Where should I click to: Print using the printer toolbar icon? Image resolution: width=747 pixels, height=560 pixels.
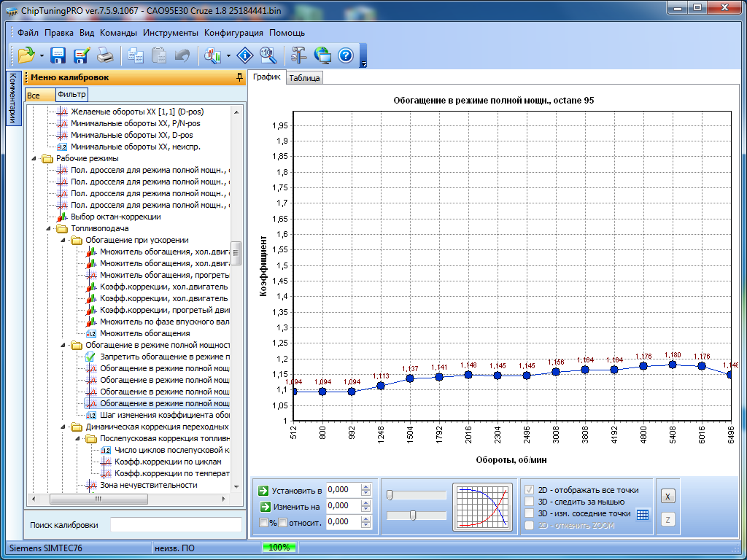click(105, 55)
